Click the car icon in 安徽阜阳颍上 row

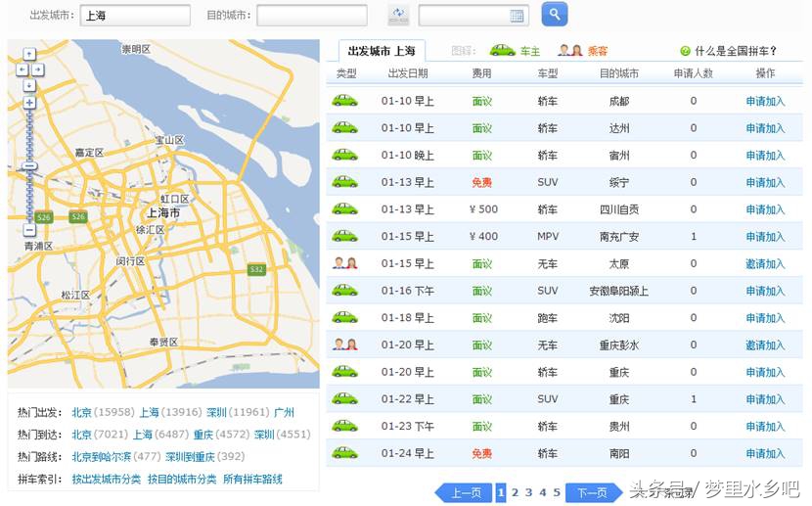coord(345,290)
